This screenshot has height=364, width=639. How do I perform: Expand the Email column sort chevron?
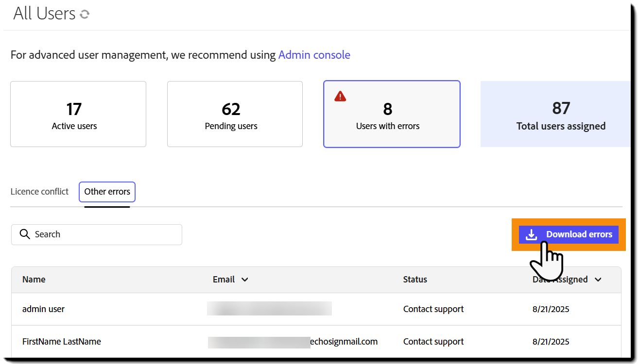click(x=244, y=280)
